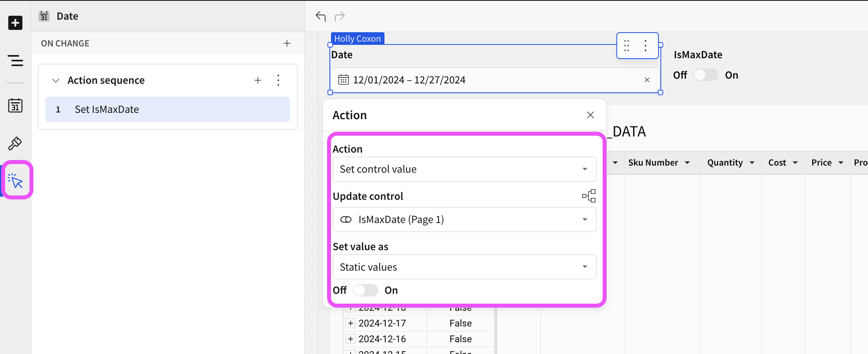Open the Set value as dropdown
This screenshot has width=868, height=354.
pyautogui.click(x=464, y=267)
